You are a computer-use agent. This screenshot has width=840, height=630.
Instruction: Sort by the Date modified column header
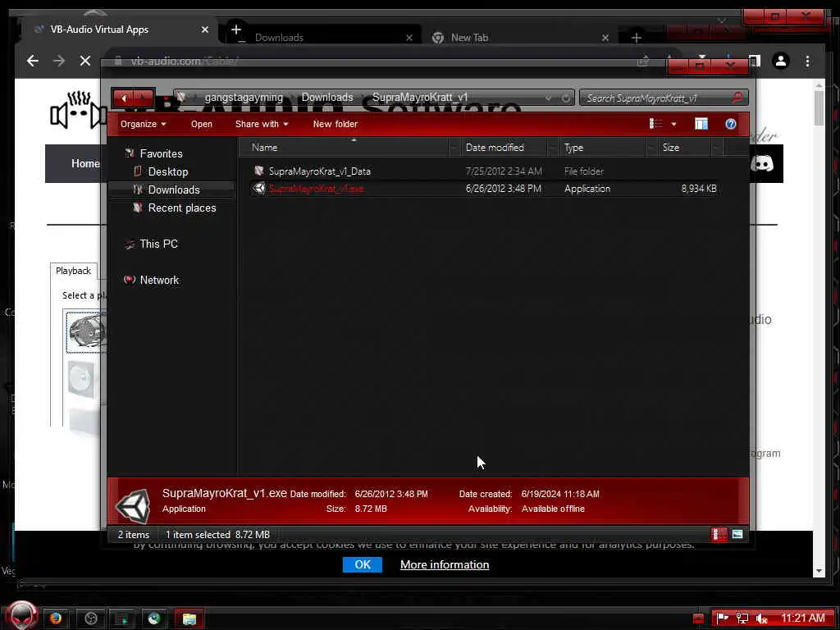click(495, 148)
